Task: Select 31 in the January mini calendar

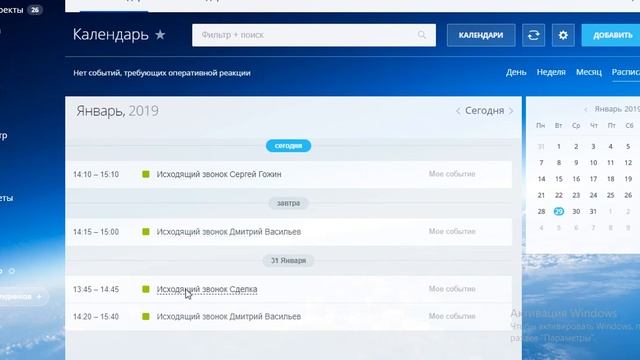Action: [x=593, y=211]
